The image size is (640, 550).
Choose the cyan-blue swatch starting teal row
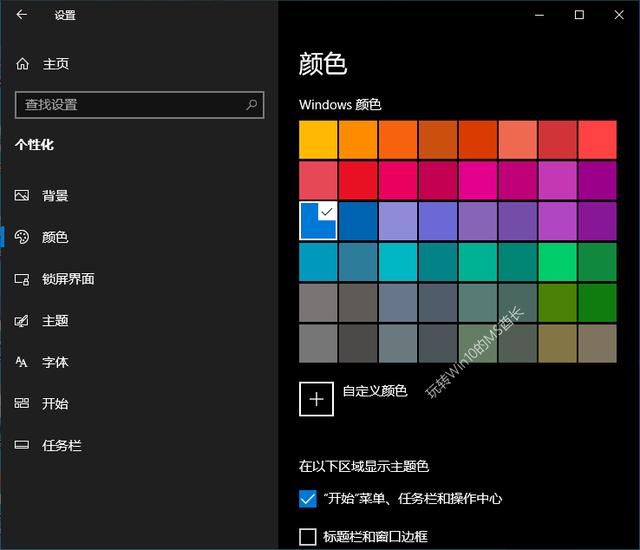point(318,262)
